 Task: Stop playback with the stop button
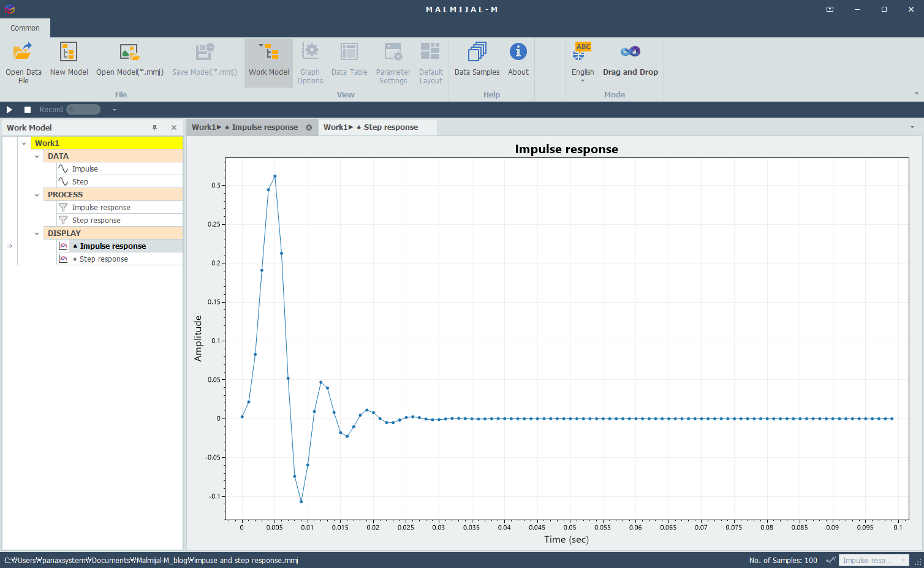click(x=28, y=110)
